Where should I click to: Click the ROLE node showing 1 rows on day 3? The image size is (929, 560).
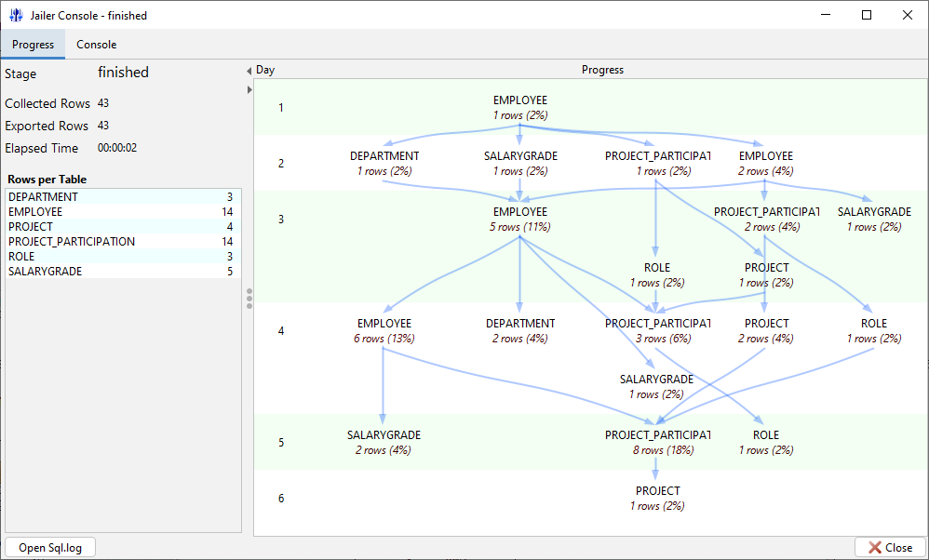(x=656, y=274)
